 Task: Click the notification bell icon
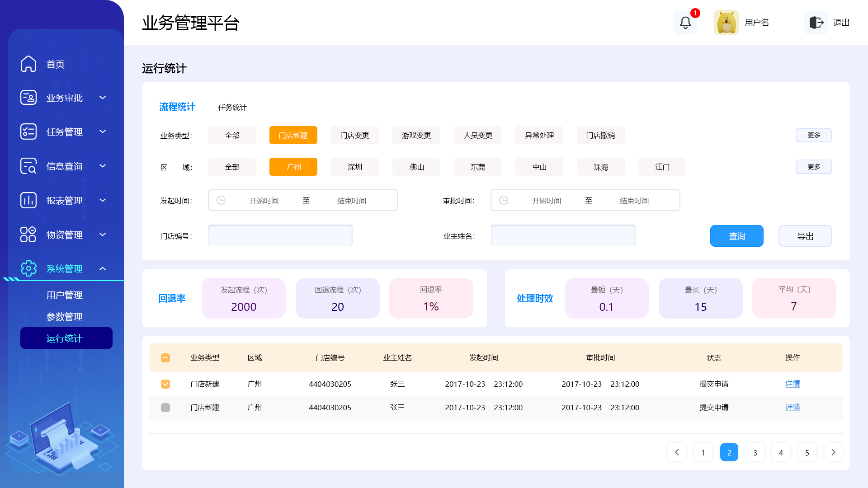point(685,23)
